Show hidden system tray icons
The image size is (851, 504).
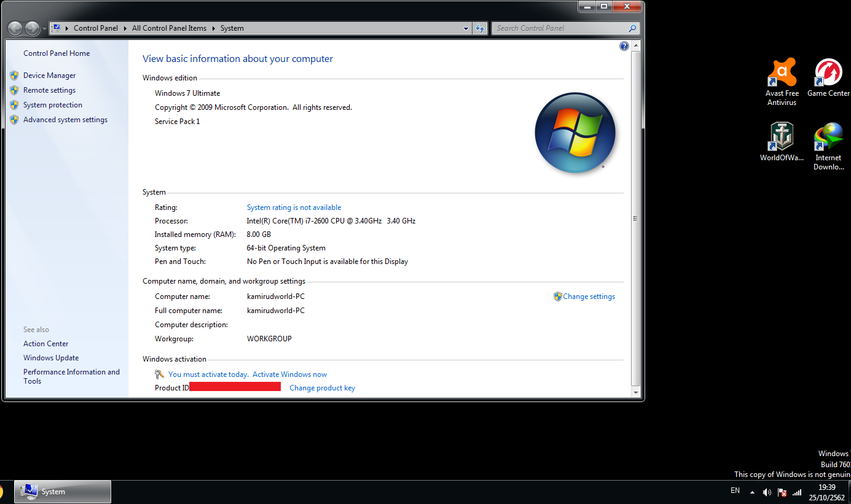pyautogui.click(x=752, y=492)
